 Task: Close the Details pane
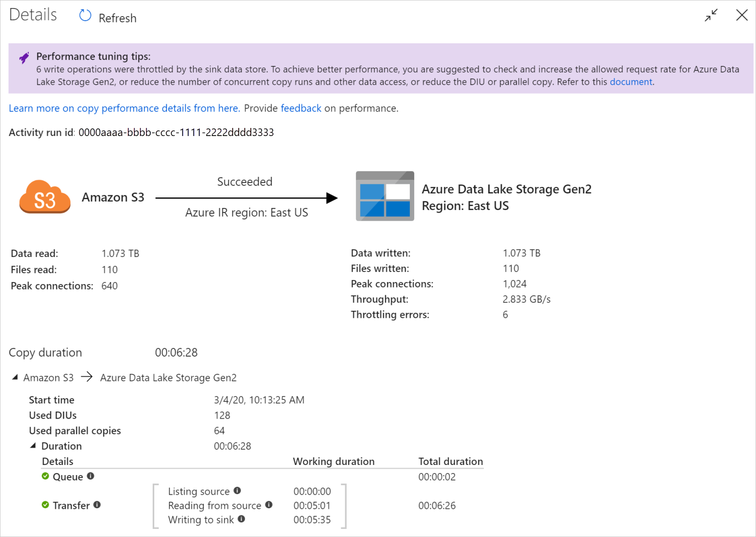[742, 15]
